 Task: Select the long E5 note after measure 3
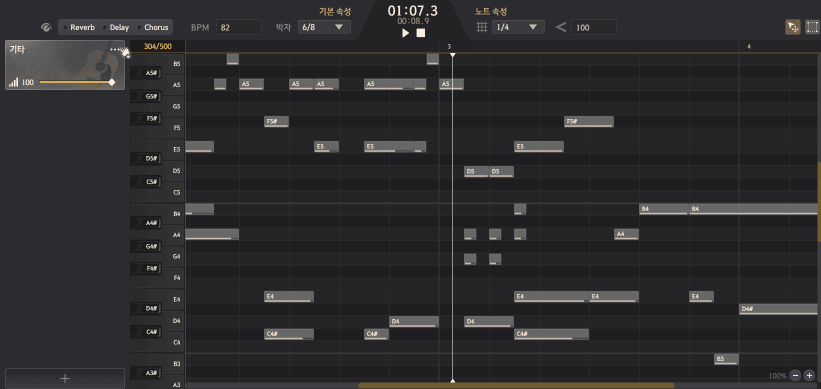539,147
